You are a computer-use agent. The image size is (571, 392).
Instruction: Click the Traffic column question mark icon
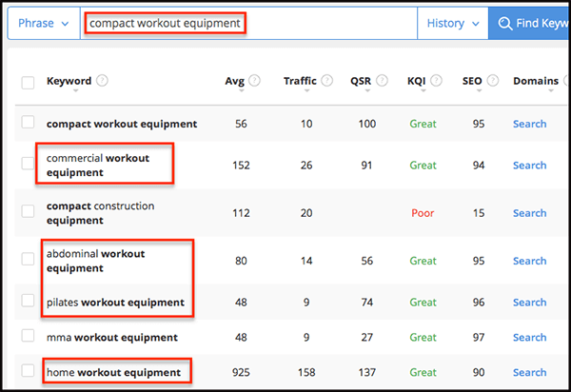326,81
